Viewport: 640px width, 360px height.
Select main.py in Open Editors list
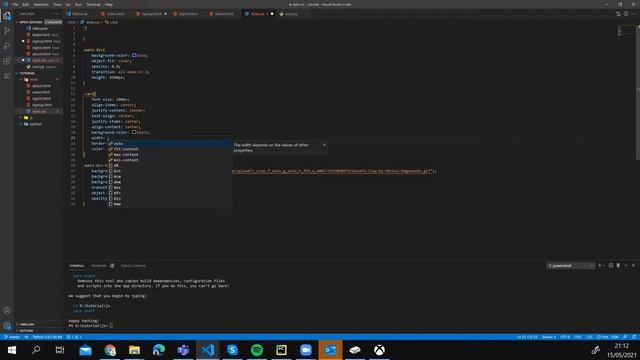pyautogui.click(x=44, y=67)
